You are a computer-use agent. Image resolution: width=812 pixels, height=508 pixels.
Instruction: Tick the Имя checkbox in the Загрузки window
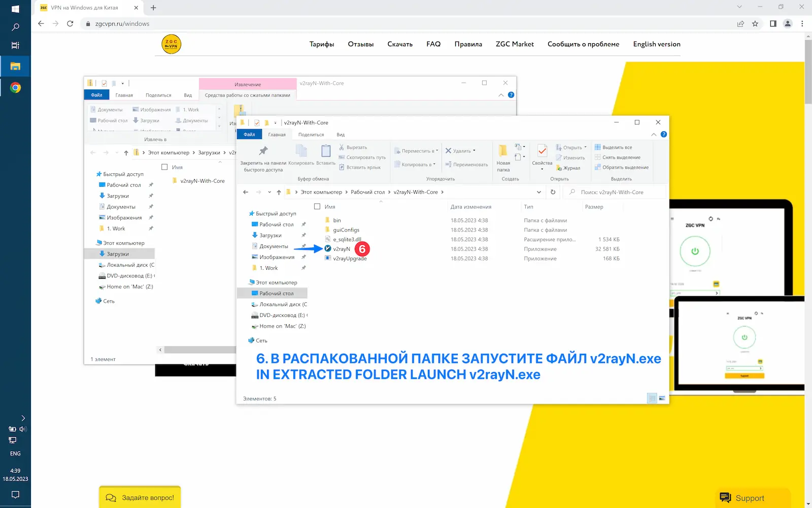(164, 167)
